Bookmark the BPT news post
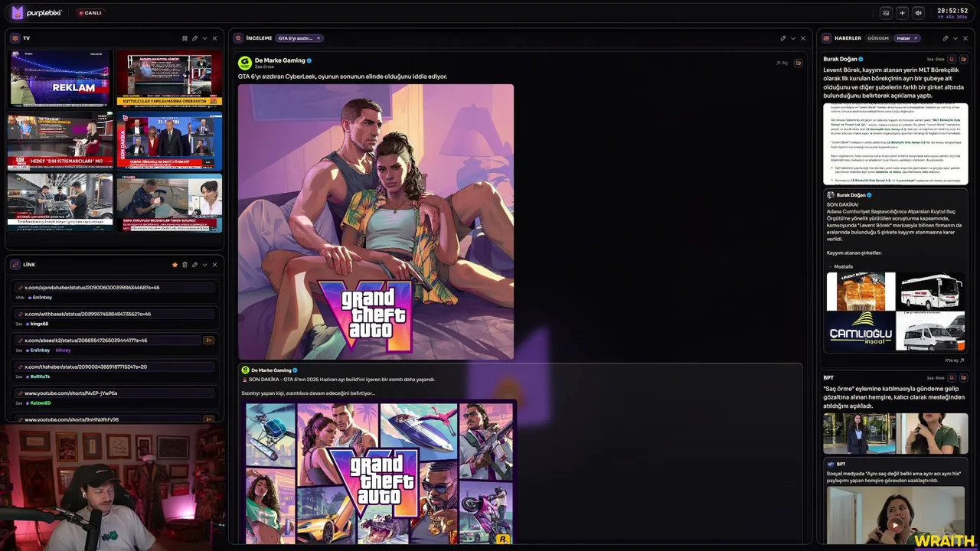Image resolution: width=980 pixels, height=551 pixels. [x=963, y=377]
